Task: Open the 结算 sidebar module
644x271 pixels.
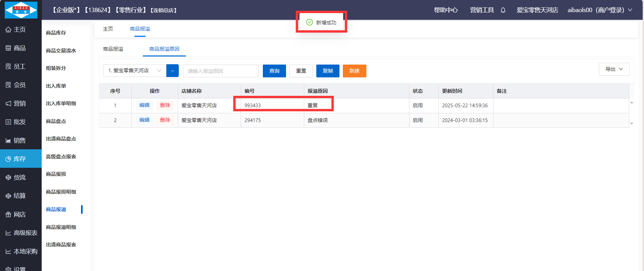Action: [21, 196]
